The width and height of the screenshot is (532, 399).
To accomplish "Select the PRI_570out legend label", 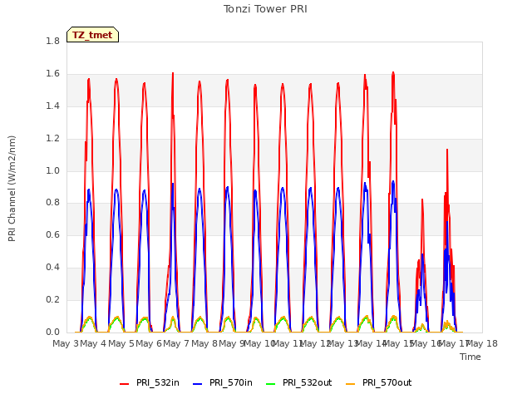I will (x=387, y=382).
